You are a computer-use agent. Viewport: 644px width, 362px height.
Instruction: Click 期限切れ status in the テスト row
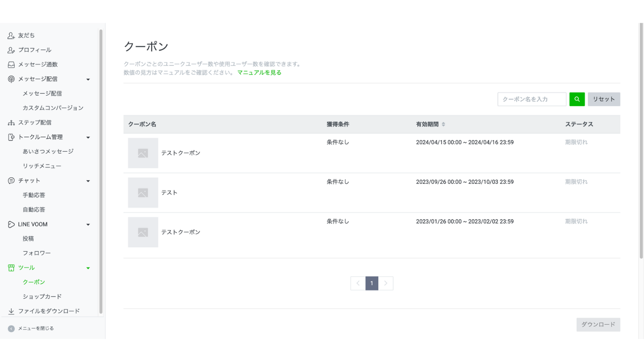pyautogui.click(x=577, y=182)
